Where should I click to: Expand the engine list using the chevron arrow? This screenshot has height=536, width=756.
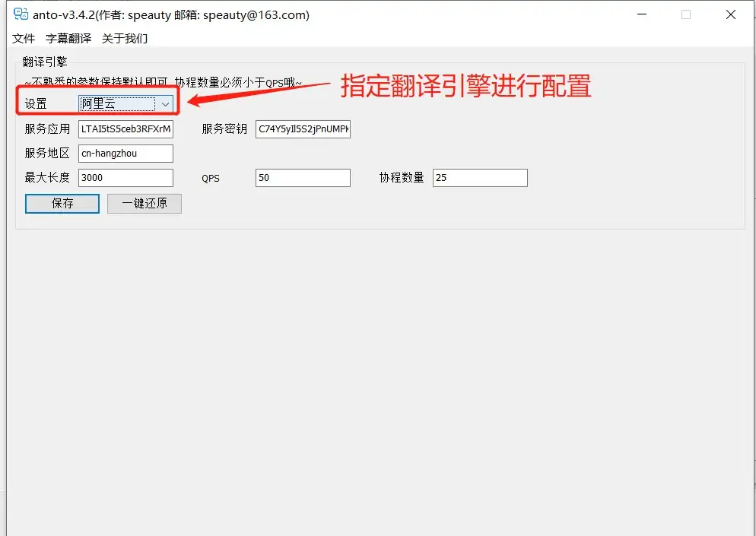coord(165,103)
